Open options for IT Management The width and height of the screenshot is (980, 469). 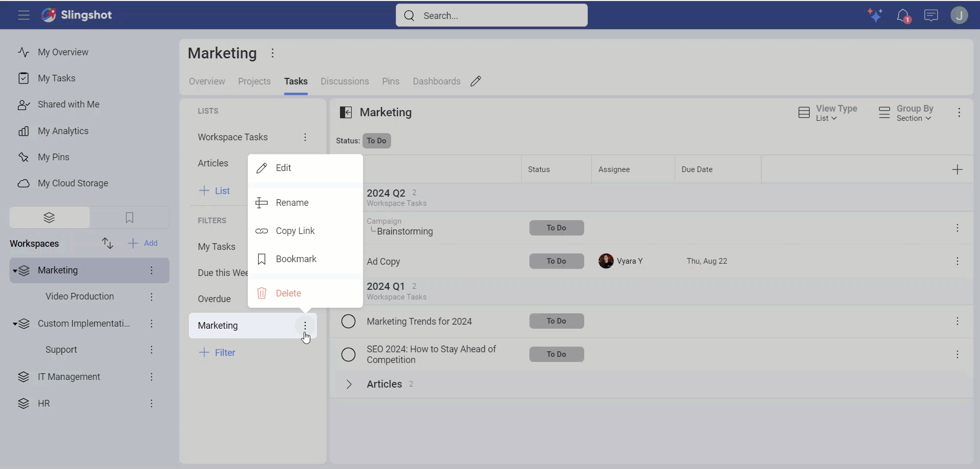[x=152, y=377]
